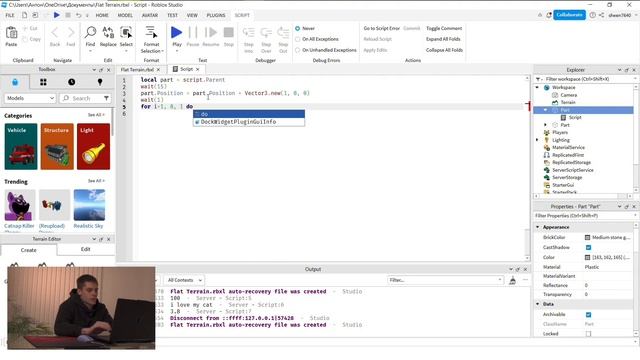This screenshot has height=360, width=640.
Task: Click Expand All Folds
Action: tap(443, 39)
